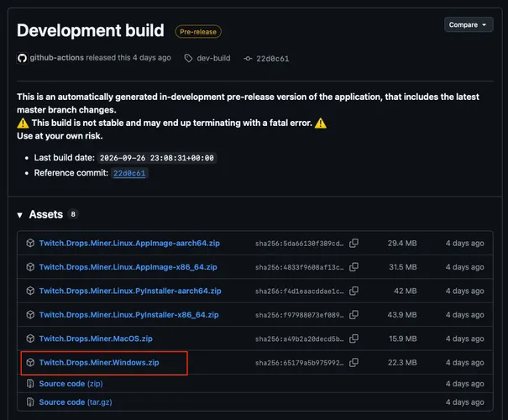508x420 pixels.
Task: Click the 31.5 MB size text
Action: (403, 267)
